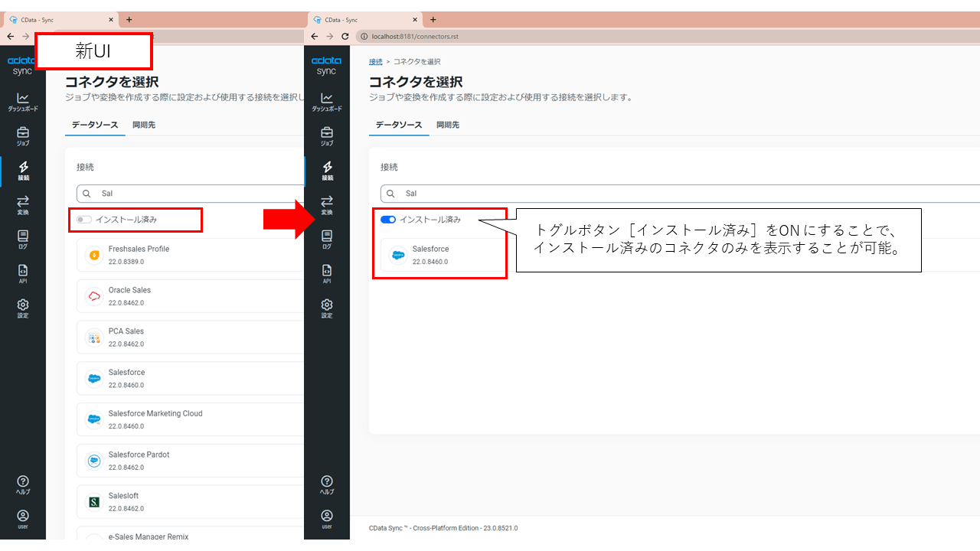
Task: Go forward in the right browser window
Action: (x=329, y=36)
